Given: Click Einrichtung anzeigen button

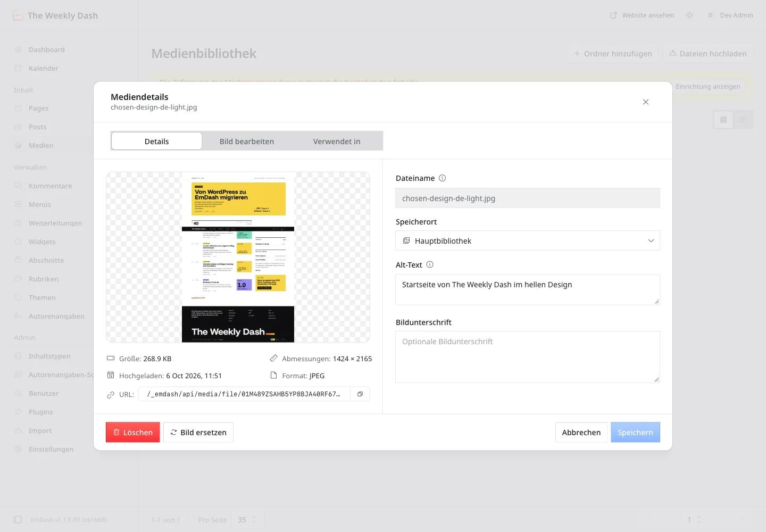Looking at the screenshot, I should 708,87.
